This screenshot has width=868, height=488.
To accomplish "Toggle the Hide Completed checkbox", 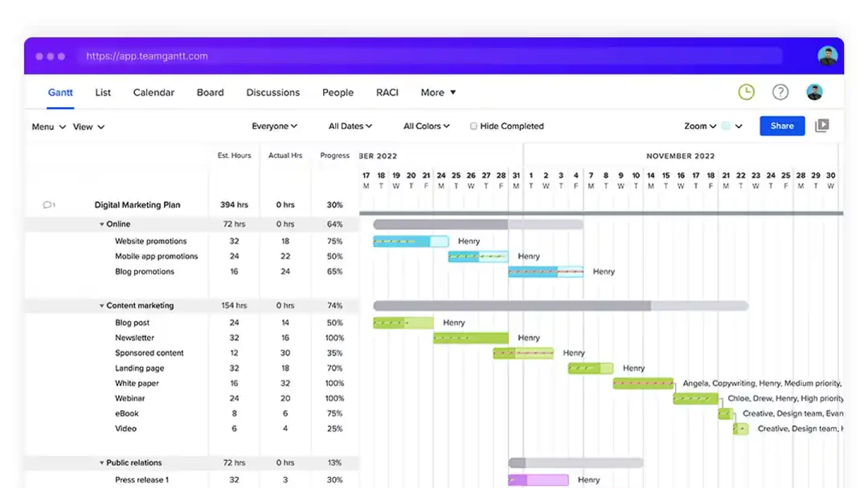I will coord(474,126).
